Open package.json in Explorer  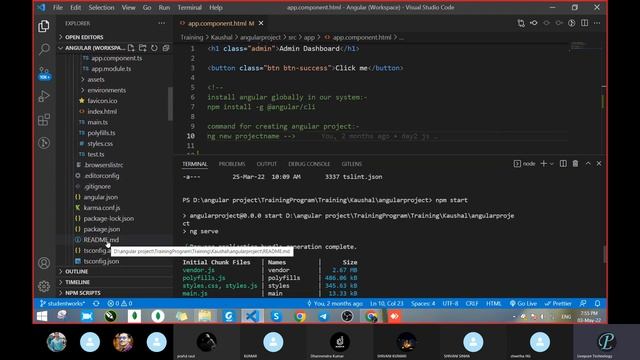(102, 229)
